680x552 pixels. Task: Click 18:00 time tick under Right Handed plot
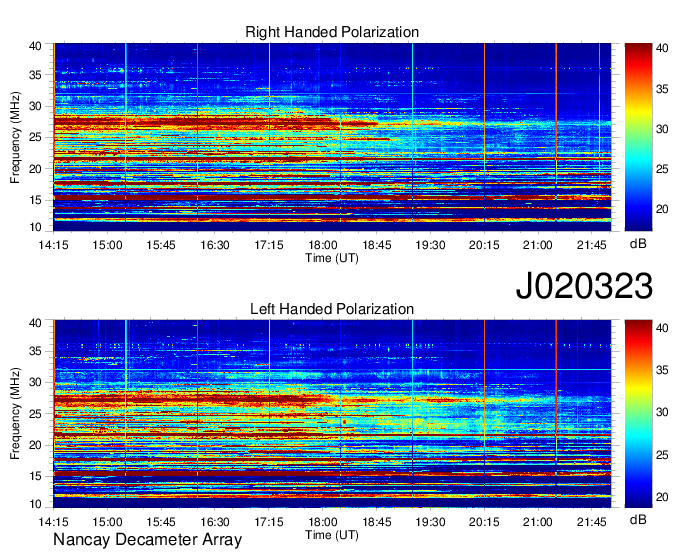pos(323,245)
